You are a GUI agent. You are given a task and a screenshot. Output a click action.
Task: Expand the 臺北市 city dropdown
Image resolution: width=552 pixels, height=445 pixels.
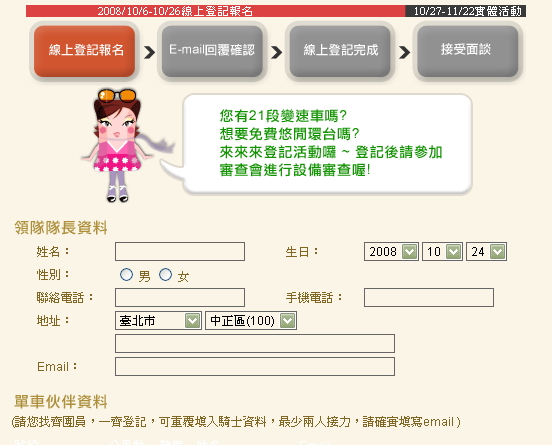158,320
